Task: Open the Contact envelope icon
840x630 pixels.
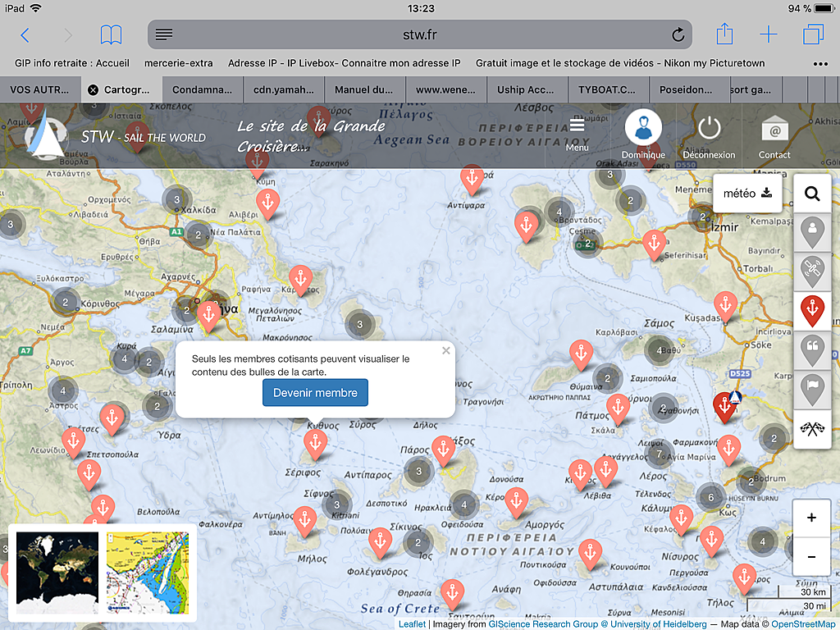Action: tap(774, 129)
